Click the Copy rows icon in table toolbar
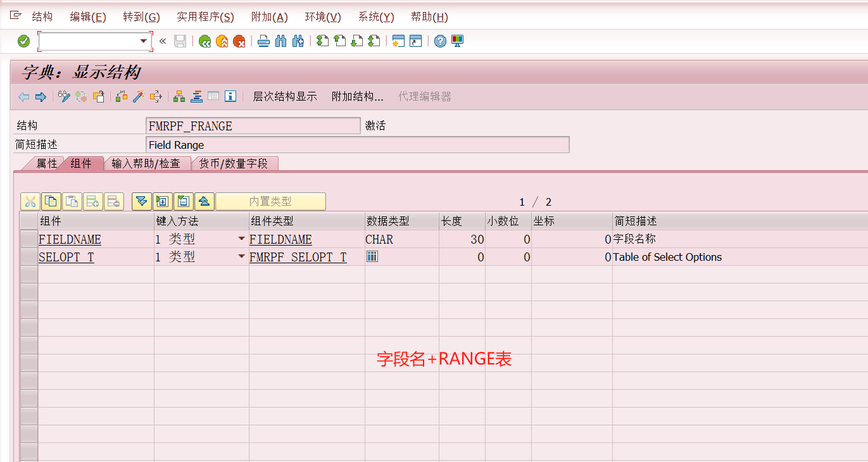 (51, 201)
